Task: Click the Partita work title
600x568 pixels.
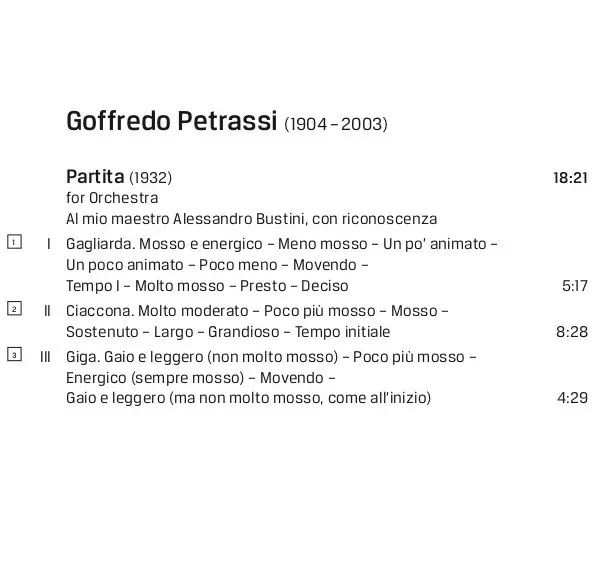Action: 95,177
